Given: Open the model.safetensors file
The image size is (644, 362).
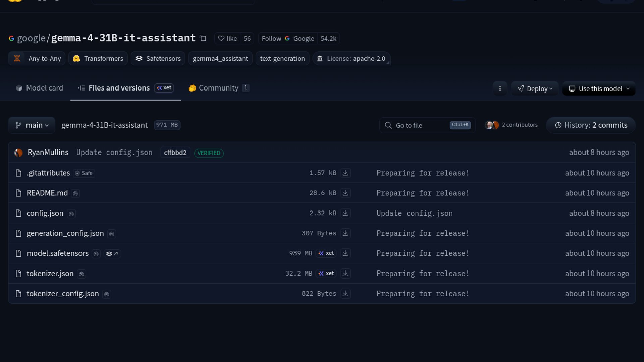Looking at the screenshot, I should click(58, 253).
